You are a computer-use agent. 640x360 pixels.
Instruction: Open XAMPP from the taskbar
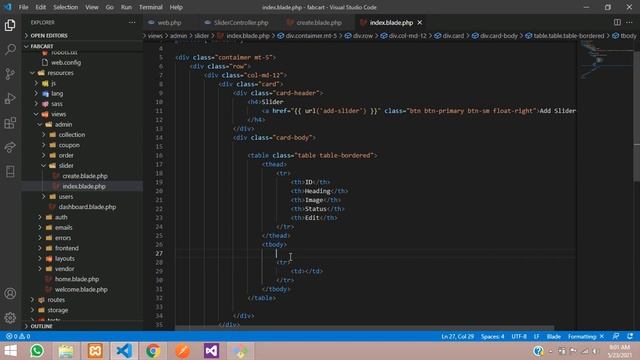95,351
